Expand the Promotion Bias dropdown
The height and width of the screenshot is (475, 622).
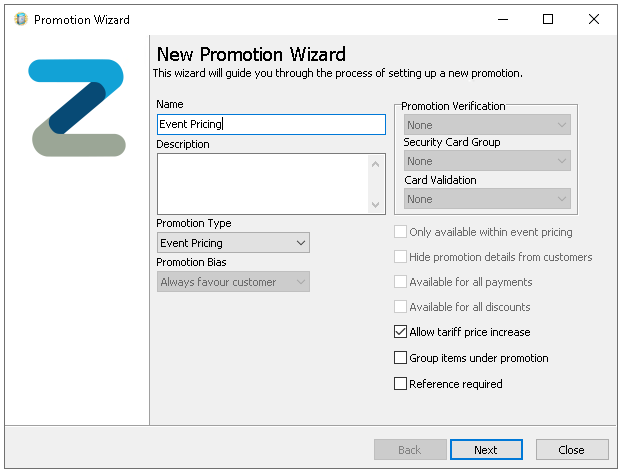pos(233,282)
